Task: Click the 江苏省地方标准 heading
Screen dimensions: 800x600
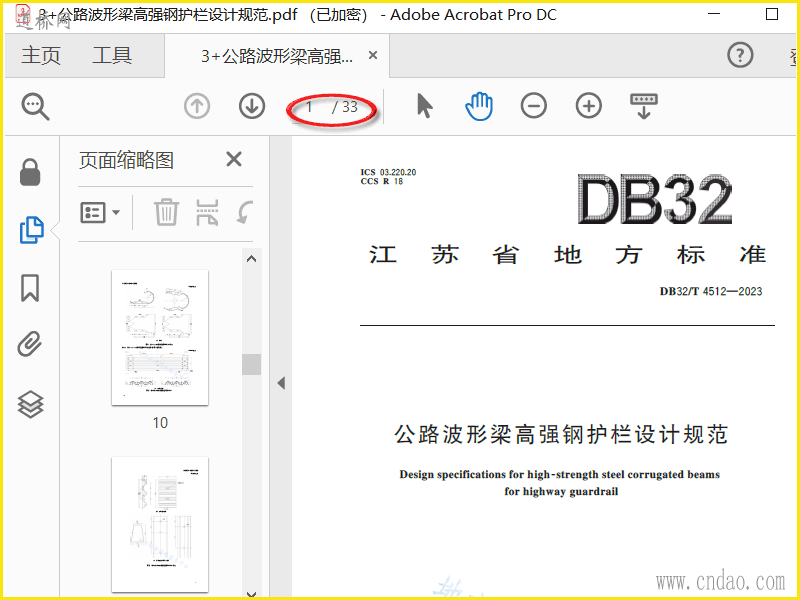Action: [567, 255]
